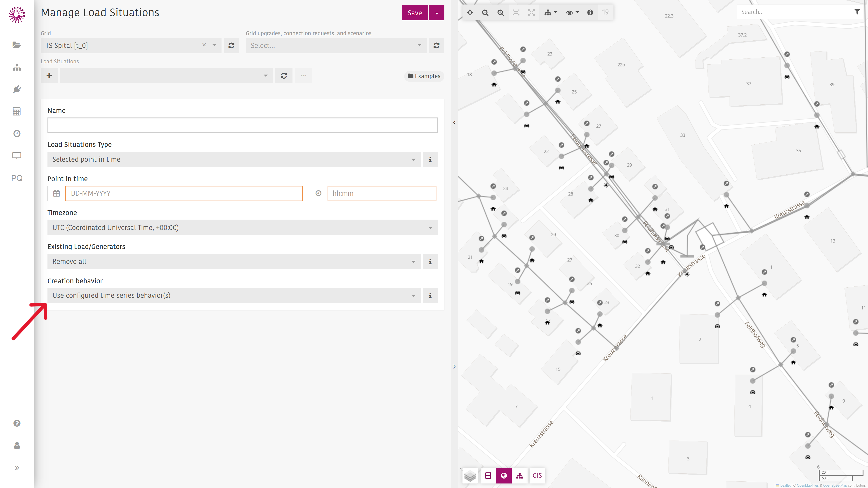Viewport: 868px width, 488px height.
Task: Toggle the map eye visibility menu
Action: 572,12
